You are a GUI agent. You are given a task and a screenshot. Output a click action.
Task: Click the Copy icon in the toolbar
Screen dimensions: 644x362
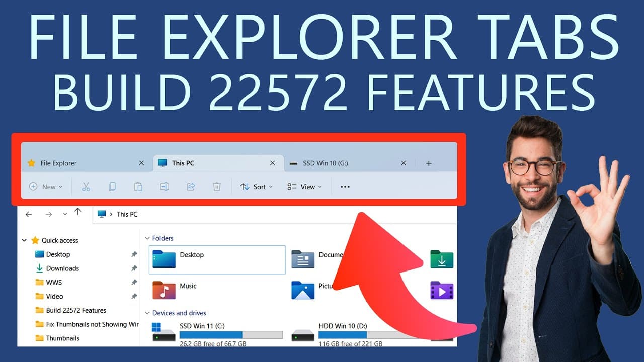click(112, 187)
